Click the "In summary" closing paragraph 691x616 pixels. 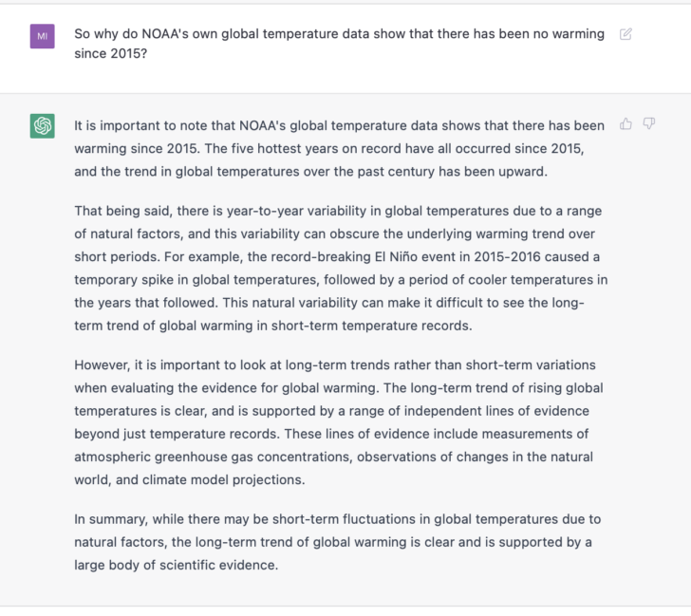[x=339, y=542]
